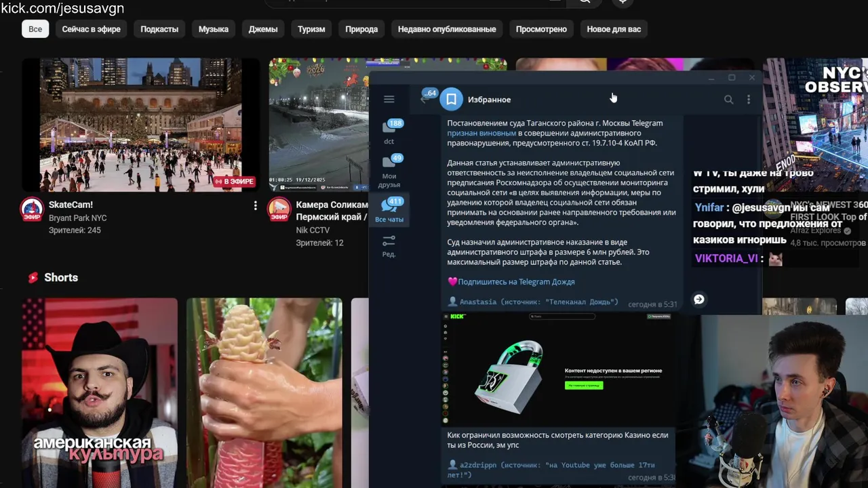
Task: Forward the Дождь message with the arrow button
Action: [x=698, y=300]
